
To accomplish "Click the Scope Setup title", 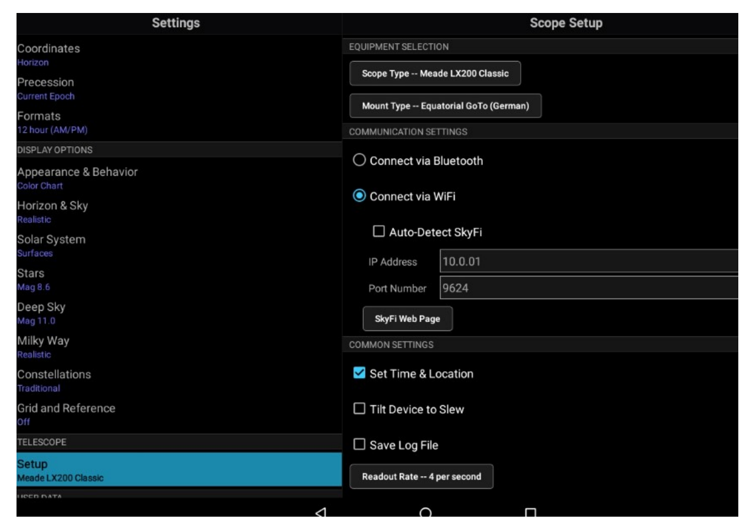I will click(566, 23).
